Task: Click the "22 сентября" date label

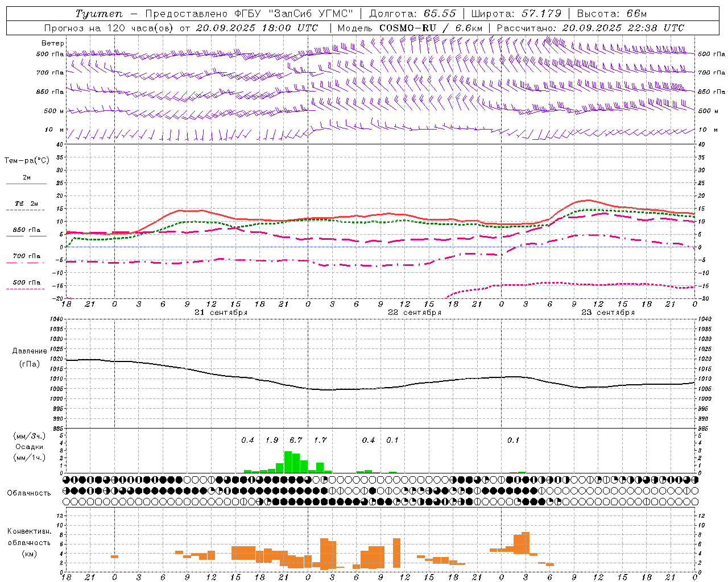Action: click(415, 313)
